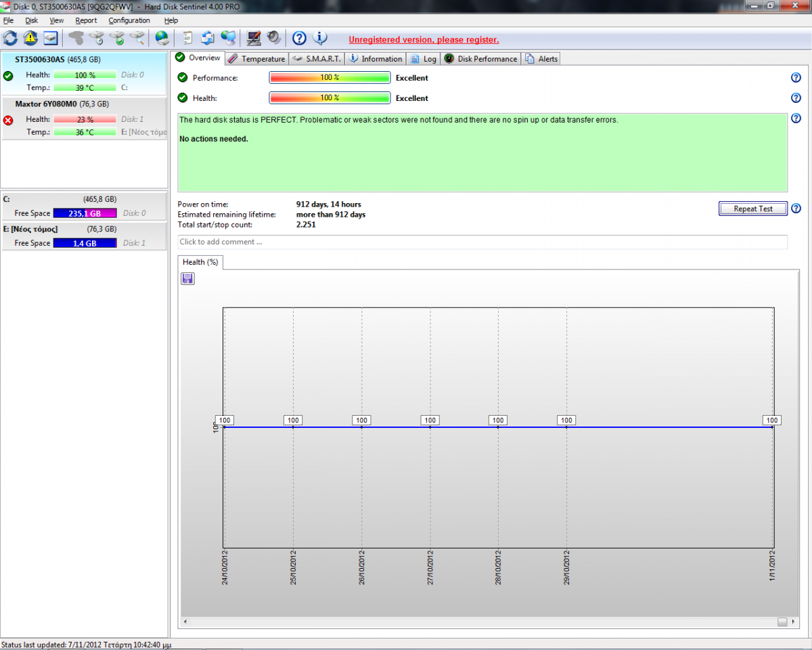Viewport: 812px width, 650px height.
Task: Open the Configuration menu
Action: click(129, 20)
